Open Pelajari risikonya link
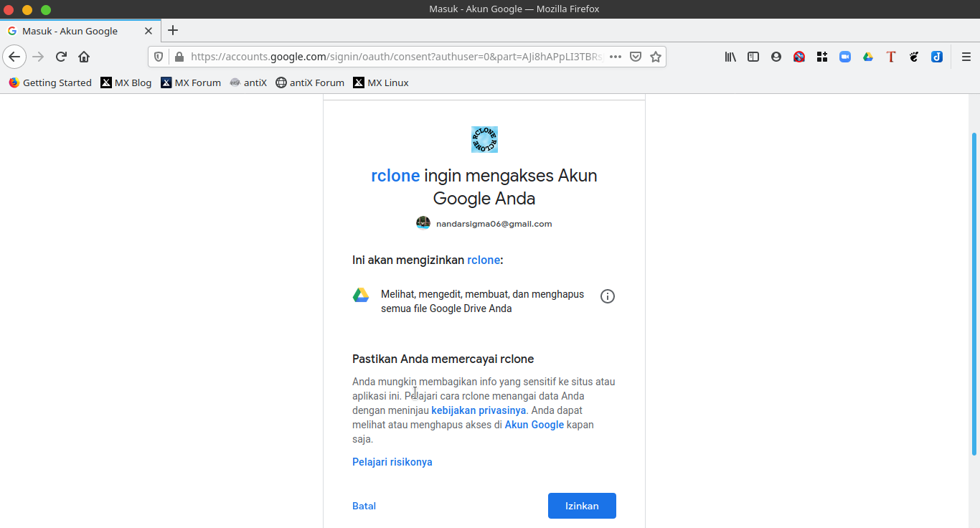This screenshot has height=528, width=980. click(x=392, y=462)
